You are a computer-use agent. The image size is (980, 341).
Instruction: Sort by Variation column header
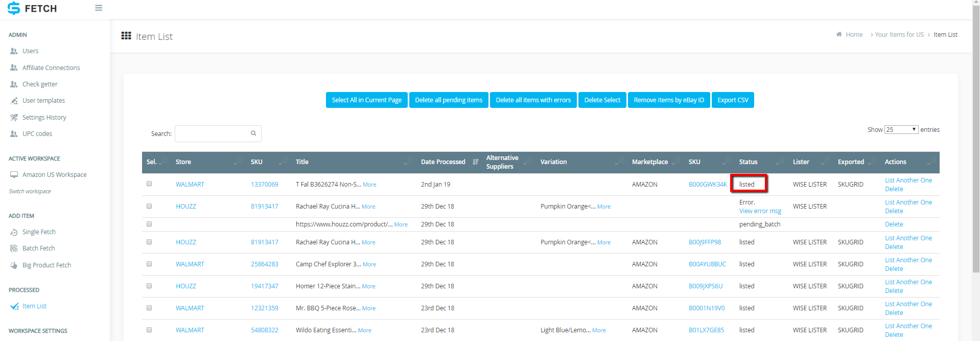(x=581, y=162)
